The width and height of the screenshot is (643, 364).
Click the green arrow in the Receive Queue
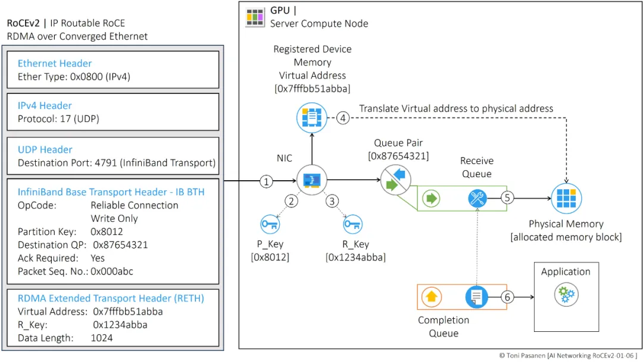tap(431, 199)
